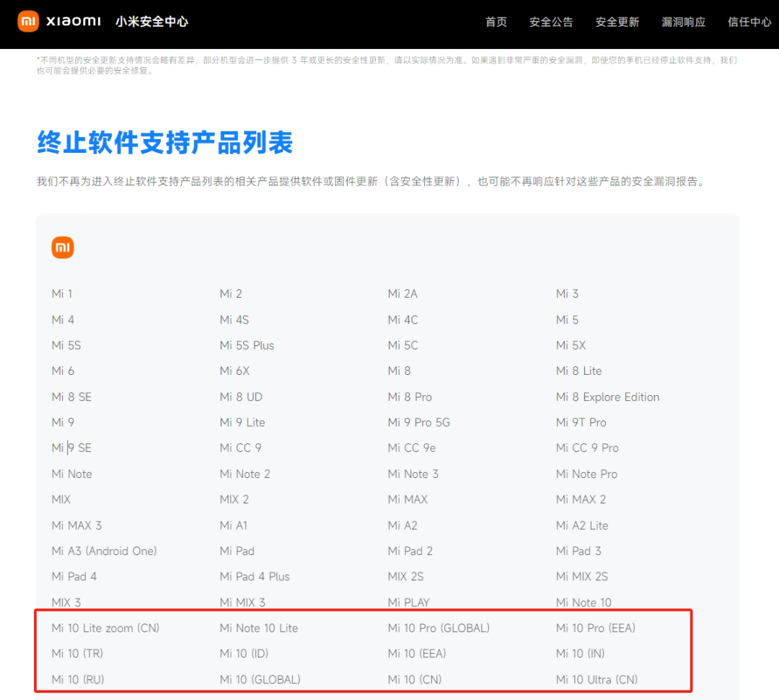The width and height of the screenshot is (779, 700).
Task: Open the 漏洞响应 menu item
Action: click(683, 22)
